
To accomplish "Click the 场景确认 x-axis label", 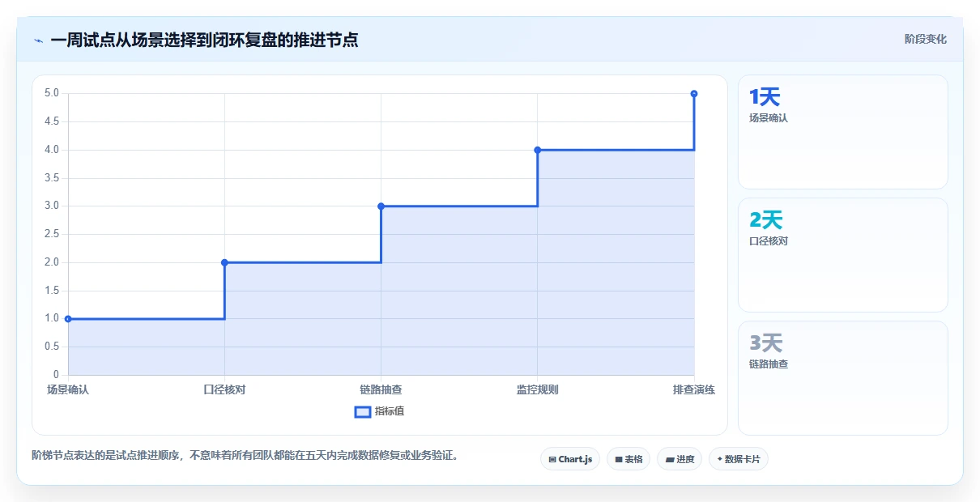I will click(68, 389).
